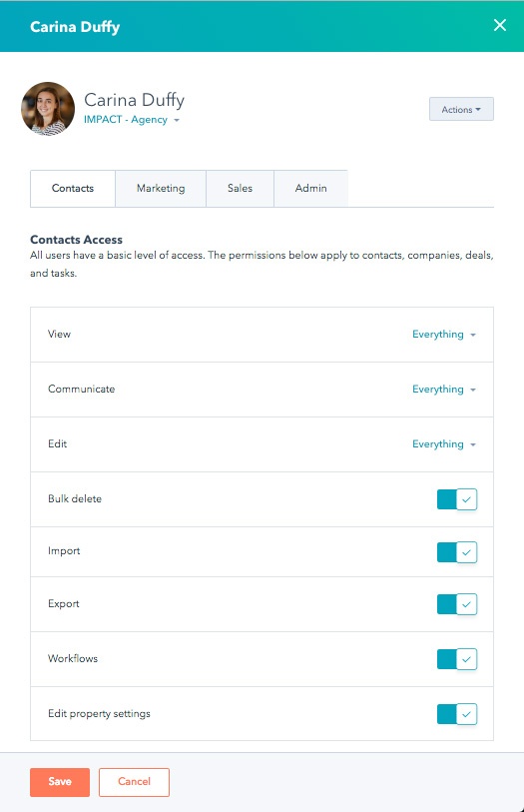
Task: Disable the Export permission switch
Action: 457,604
